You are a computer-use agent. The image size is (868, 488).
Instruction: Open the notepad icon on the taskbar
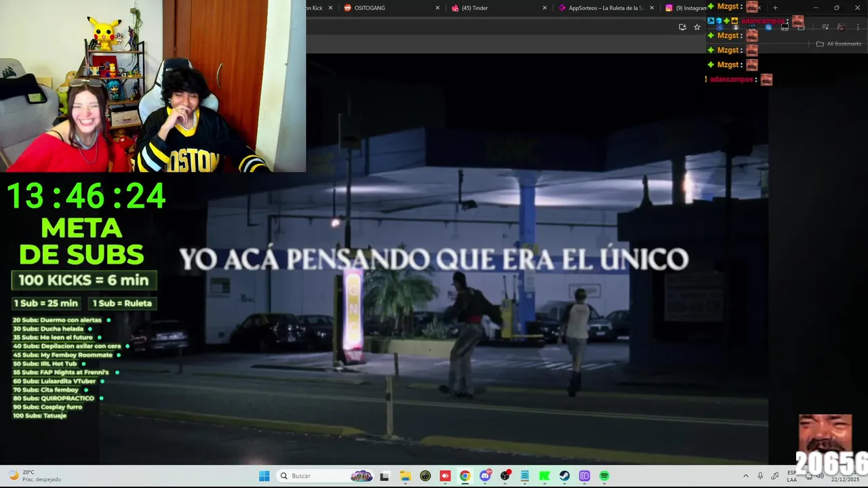coord(525,476)
